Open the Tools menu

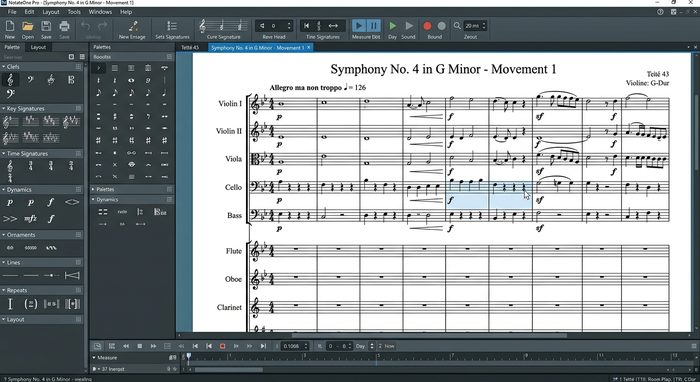click(74, 12)
